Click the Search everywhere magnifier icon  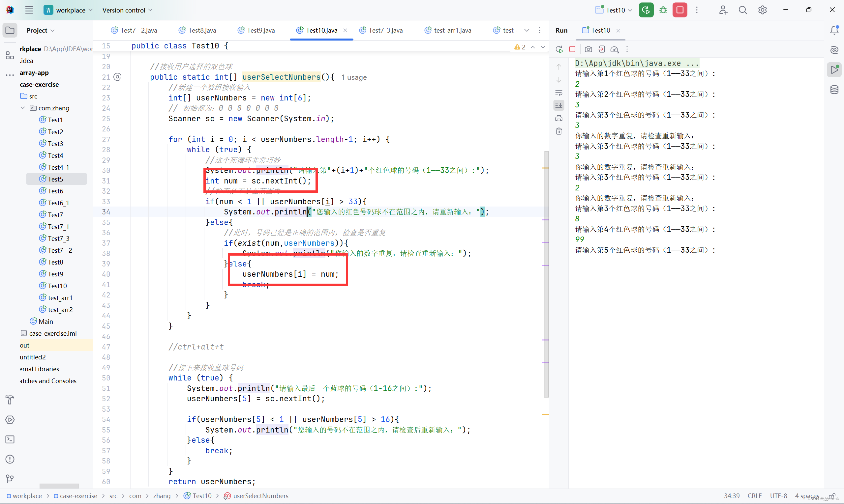click(x=743, y=10)
